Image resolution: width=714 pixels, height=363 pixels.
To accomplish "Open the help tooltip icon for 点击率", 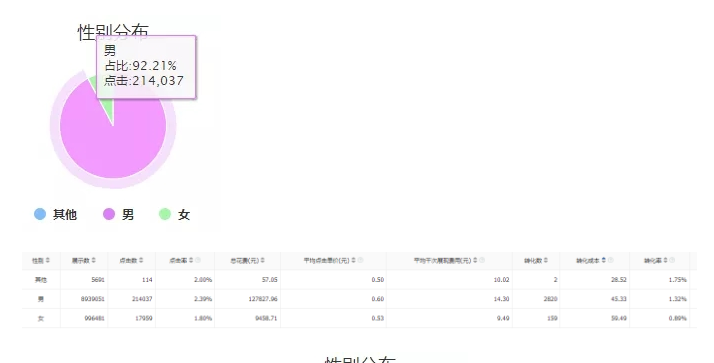I will click(198, 260).
